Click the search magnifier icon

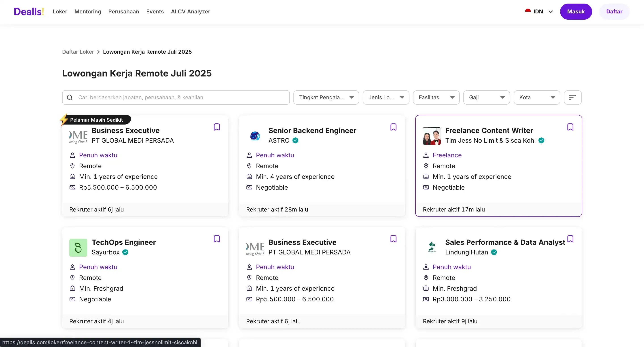70,97
